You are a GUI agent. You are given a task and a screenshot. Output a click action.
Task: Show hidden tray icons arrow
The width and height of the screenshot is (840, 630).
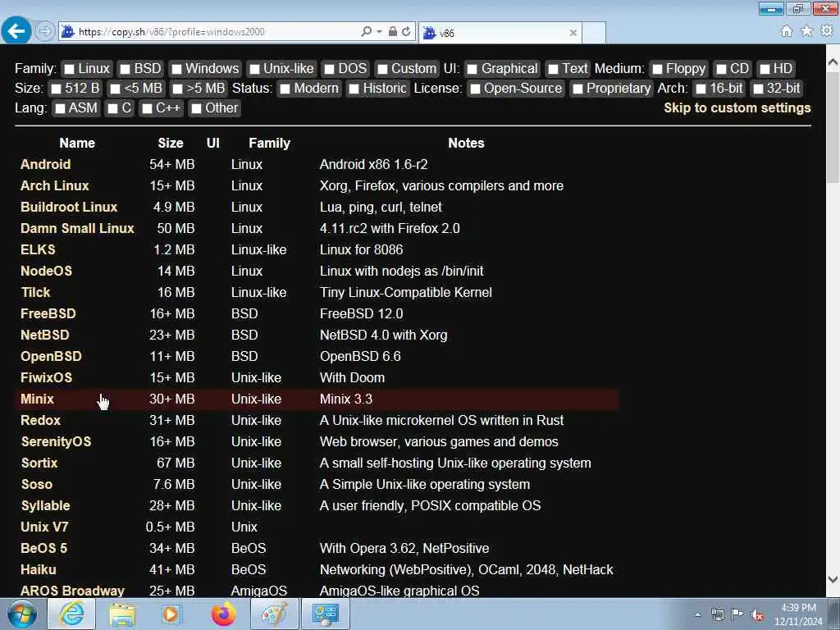697,615
